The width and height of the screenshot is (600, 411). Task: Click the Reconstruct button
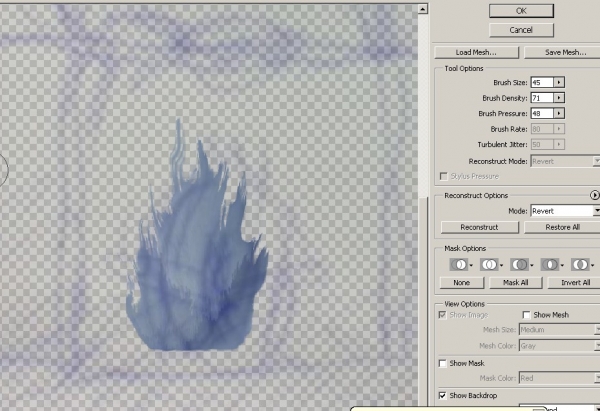[479, 227]
